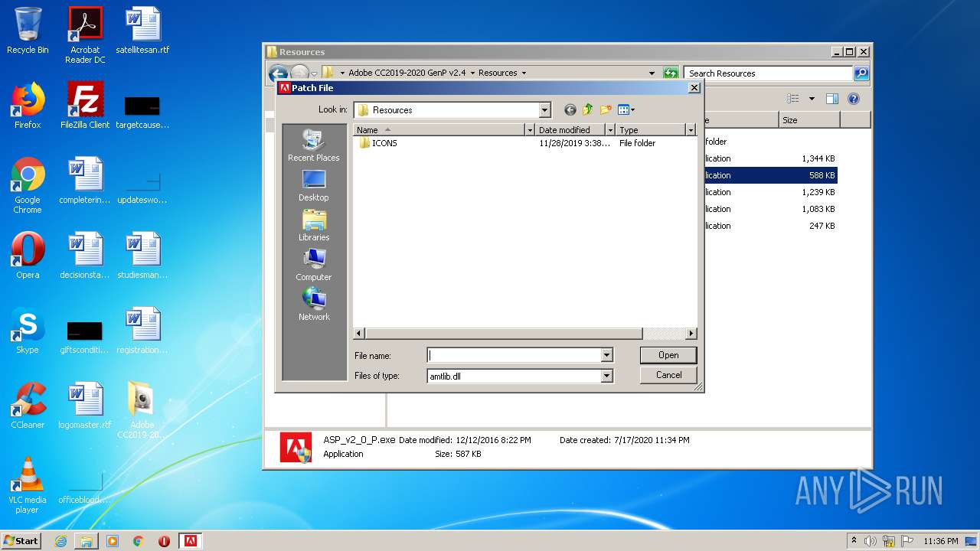Select logomaster.rtf desktop file
980x551 pixels.
pyautogui.click(x=85, y=406)
